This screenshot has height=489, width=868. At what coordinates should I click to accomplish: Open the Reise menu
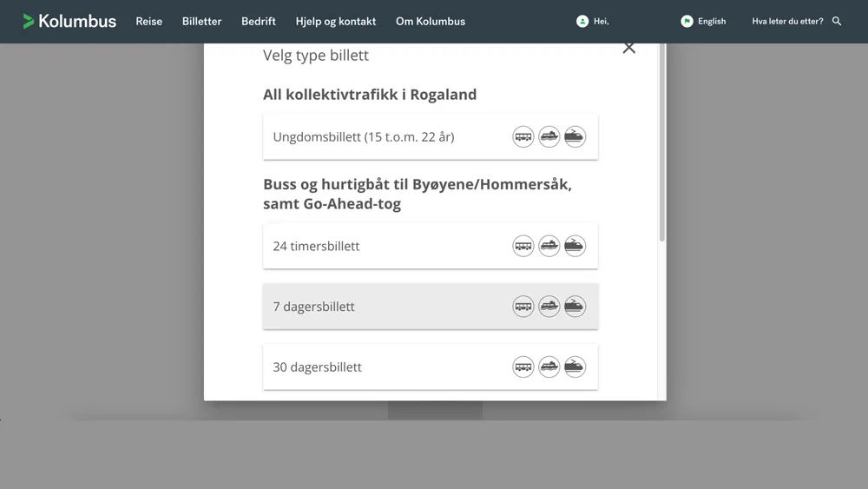pos(149,22)
